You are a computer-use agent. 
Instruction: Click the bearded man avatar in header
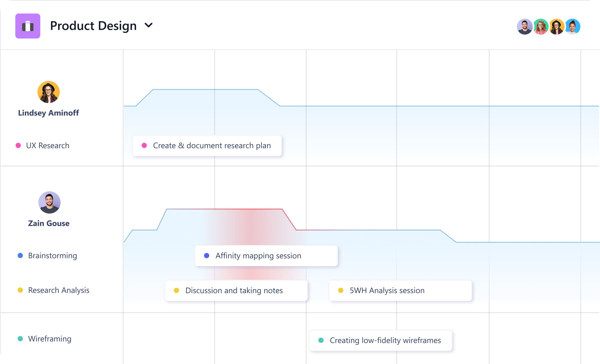[x=524, y=27]
